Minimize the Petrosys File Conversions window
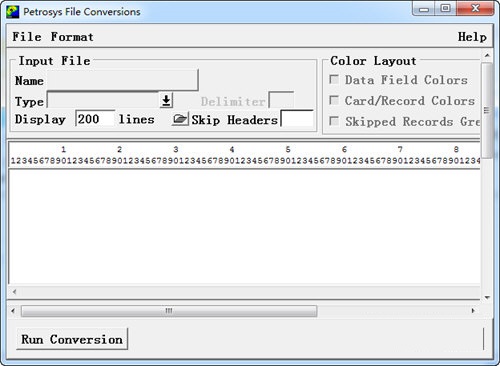 [x=424, y=9]
